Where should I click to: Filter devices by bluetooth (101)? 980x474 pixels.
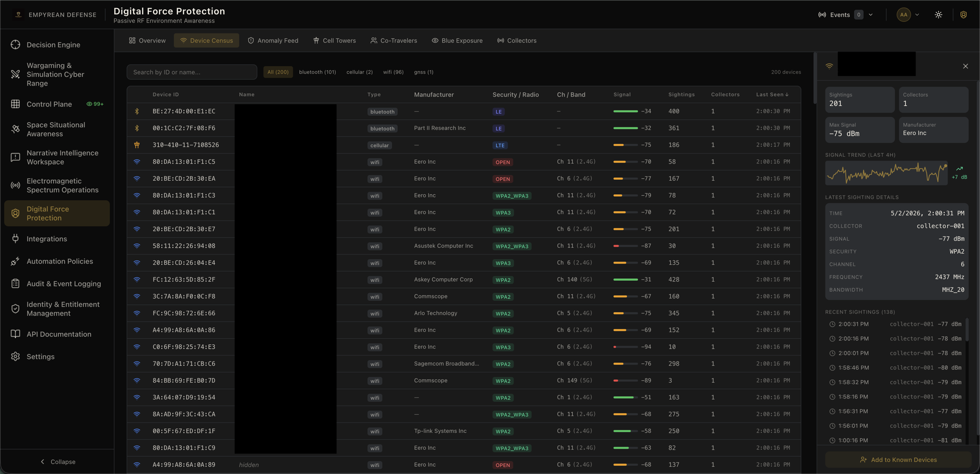(317, 72)
